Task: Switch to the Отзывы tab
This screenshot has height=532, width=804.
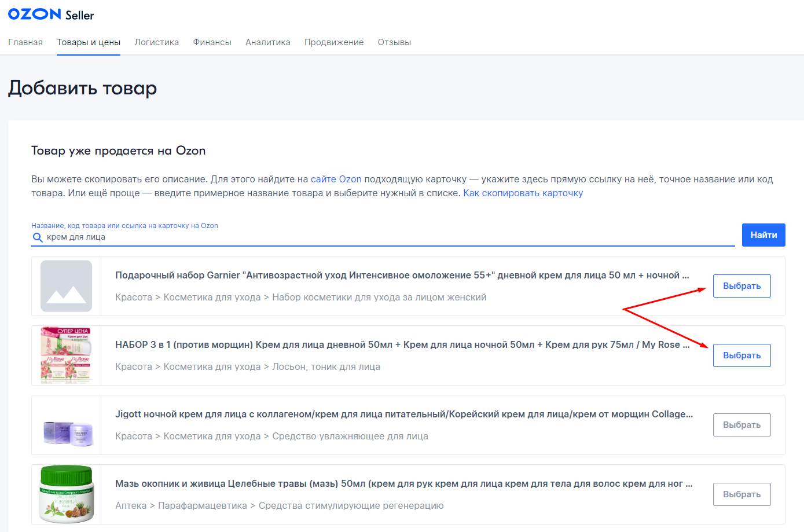Action: pyautogui.click(x=394, y=42)
